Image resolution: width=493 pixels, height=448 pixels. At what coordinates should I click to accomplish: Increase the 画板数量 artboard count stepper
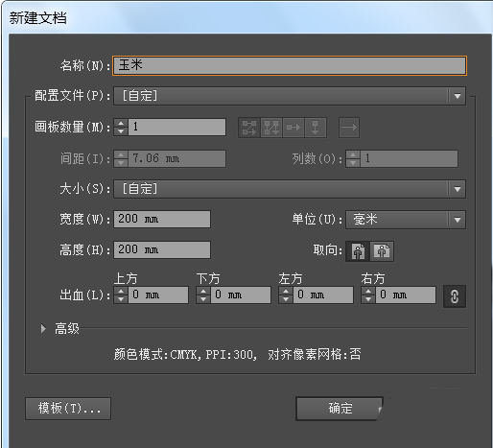121,123
